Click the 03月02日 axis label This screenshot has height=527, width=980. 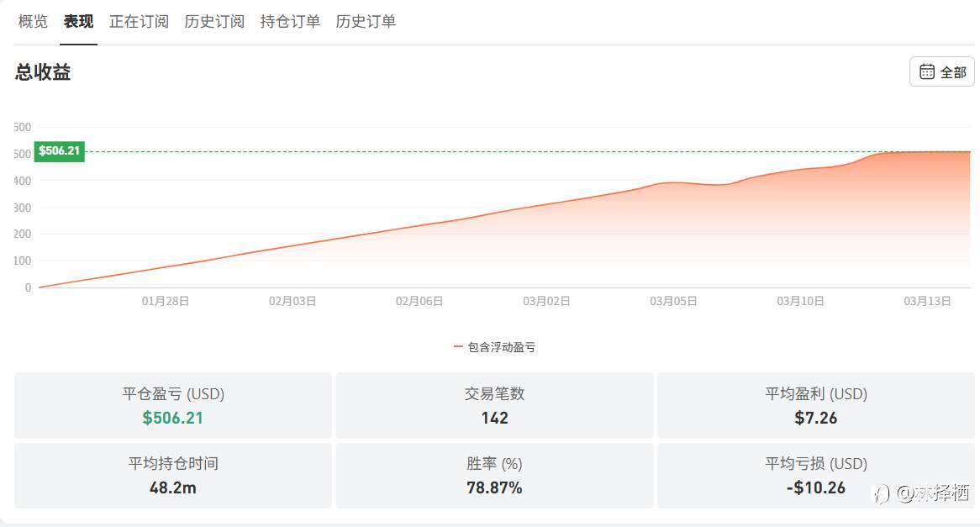[x=546, y=301]
